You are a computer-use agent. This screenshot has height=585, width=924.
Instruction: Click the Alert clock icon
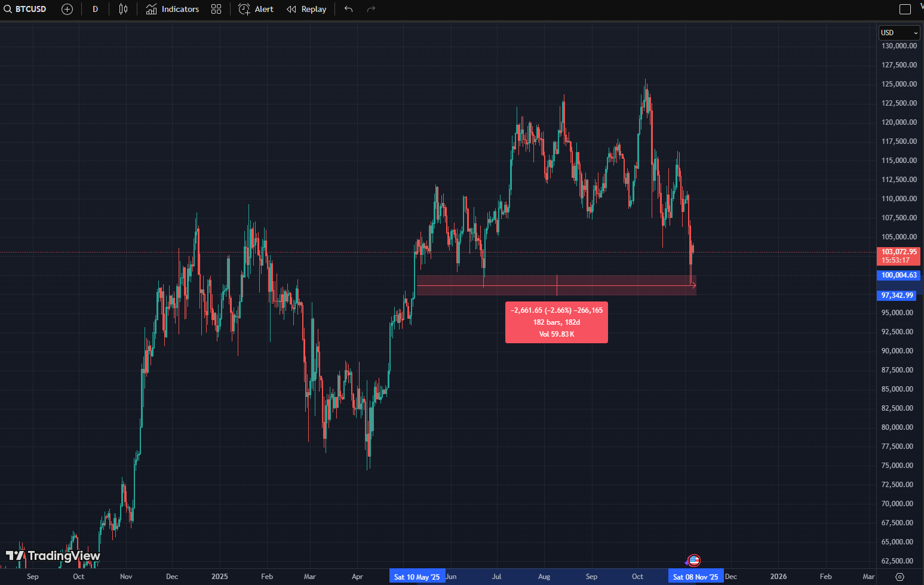243,9
